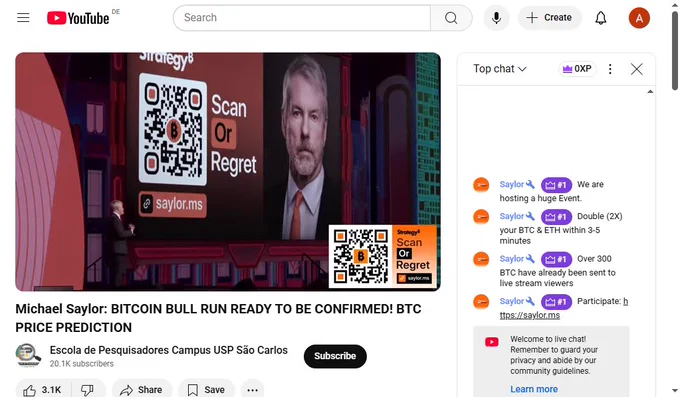
Task: Open the Create button
Action: click(549, 18)
